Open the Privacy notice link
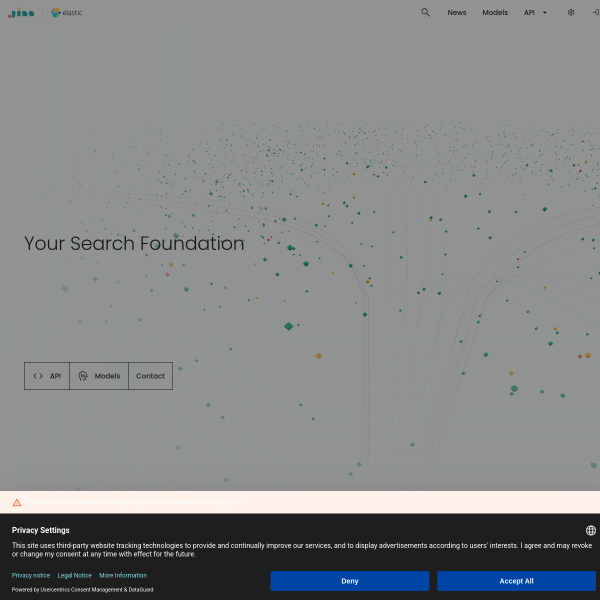 coord(31,575)
